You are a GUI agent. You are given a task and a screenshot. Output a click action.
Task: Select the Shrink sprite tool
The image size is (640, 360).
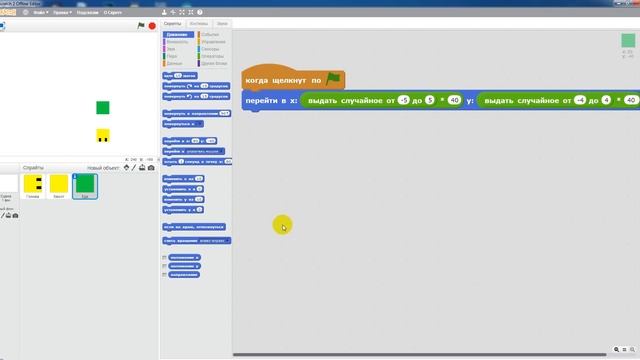[191, 12]
